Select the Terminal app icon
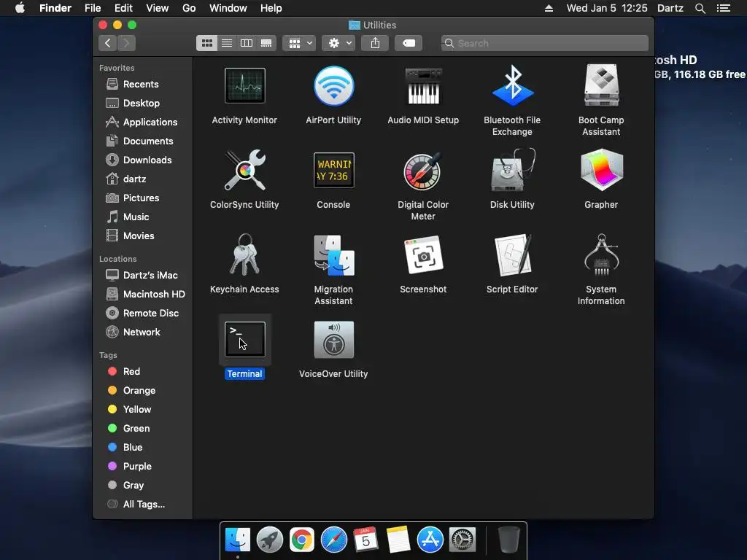This screenshot has height=560, width=747. 244,339
